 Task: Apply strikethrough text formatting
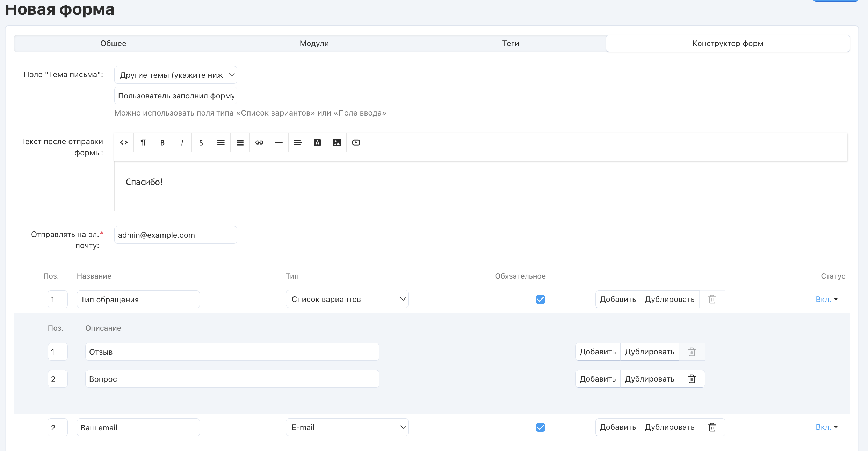(201, 142)
